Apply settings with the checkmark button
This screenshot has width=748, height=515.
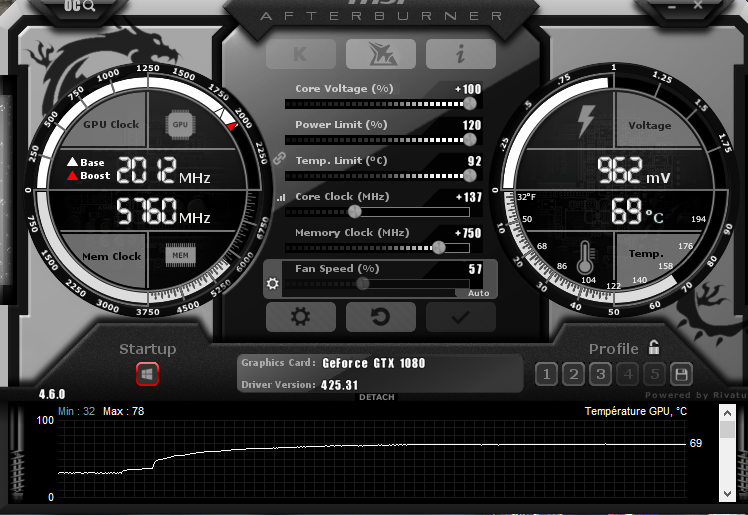coord(460,317)
